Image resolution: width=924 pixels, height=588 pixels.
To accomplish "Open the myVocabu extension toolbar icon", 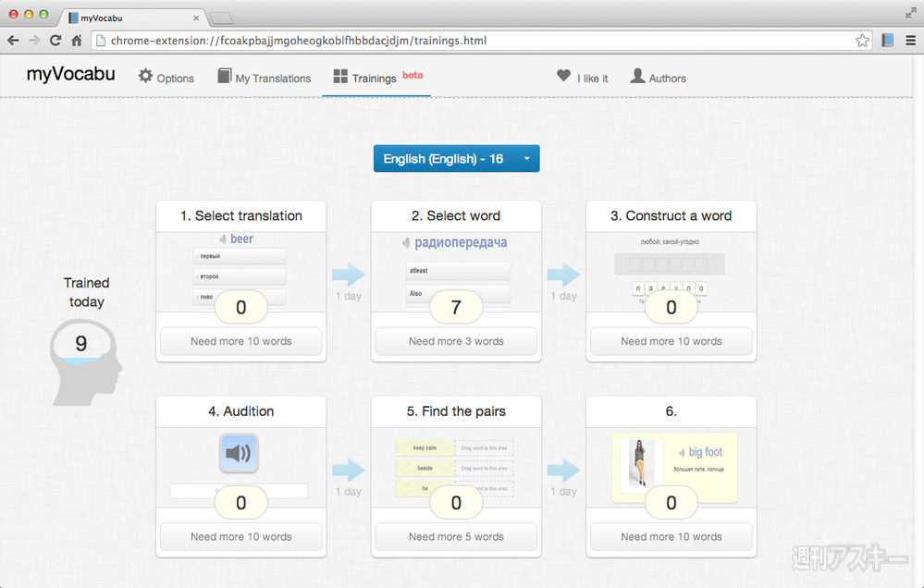I will pyautogui.click(x=887, y=40).
